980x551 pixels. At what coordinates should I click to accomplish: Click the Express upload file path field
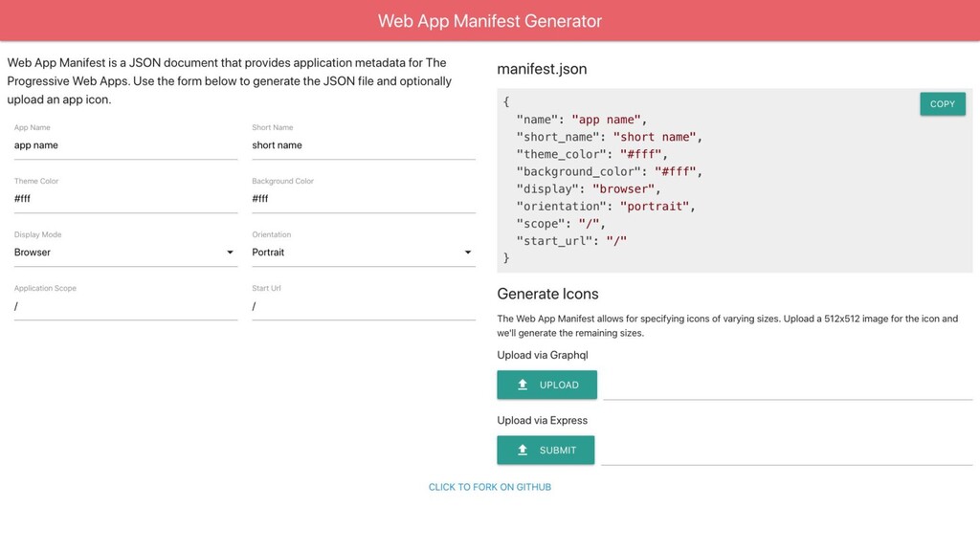787,451
